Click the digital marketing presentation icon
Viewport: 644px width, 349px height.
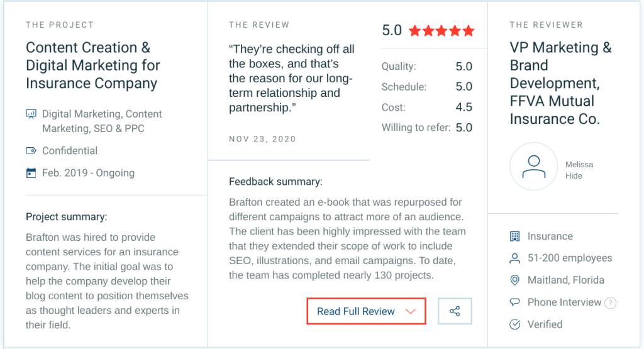(x=31, y=114)
